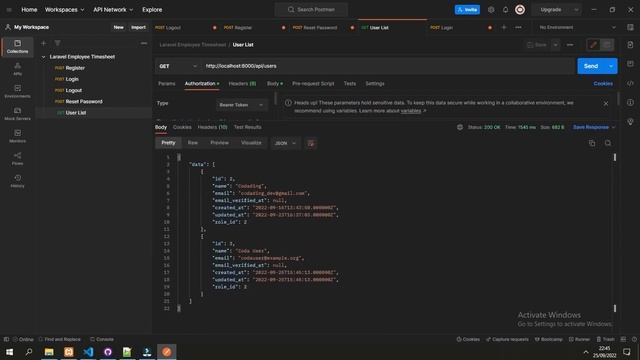This screenshot has height=360, width=640.
Task: Switch the response view to Visualize
Action: [251, 143]
